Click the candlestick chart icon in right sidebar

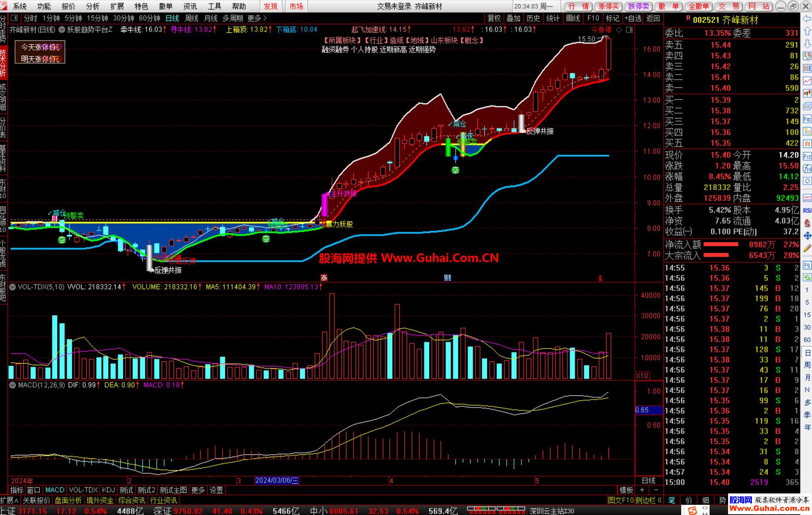pyautogui.click(x=807, y=93)
